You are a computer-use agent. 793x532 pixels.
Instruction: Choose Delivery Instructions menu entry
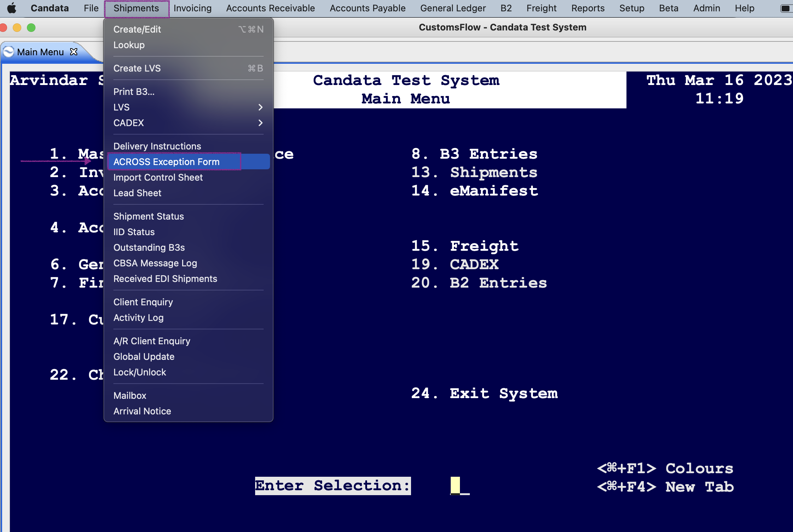tap(188, 146)
